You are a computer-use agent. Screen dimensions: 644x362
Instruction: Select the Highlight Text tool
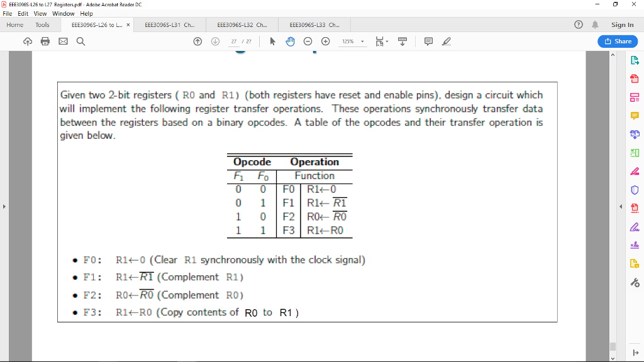447,41
